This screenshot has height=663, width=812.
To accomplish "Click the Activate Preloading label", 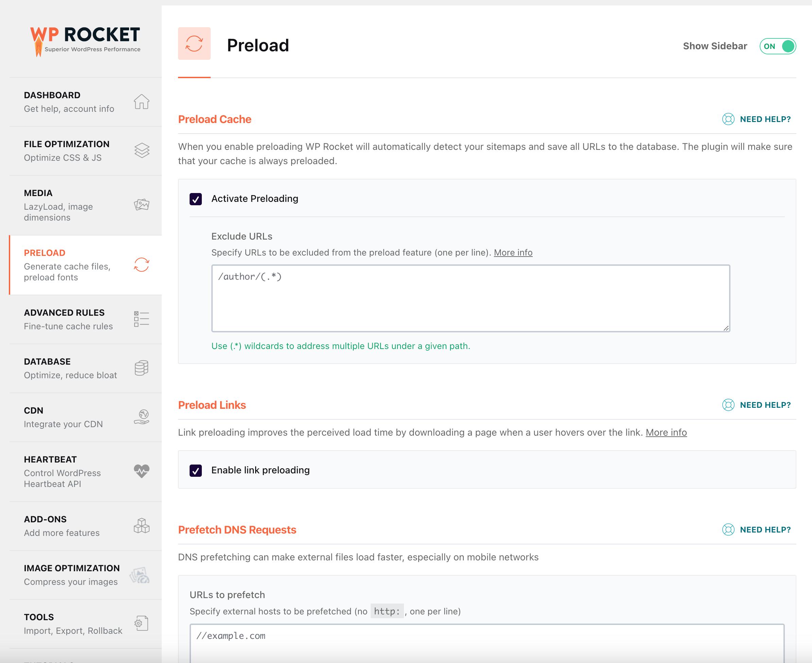I will pos(254,198).
